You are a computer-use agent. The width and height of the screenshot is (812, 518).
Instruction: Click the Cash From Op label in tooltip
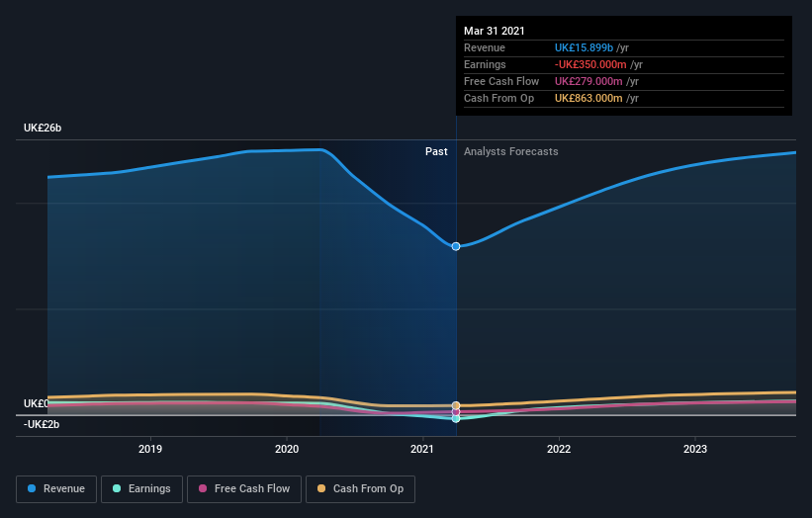498,98
